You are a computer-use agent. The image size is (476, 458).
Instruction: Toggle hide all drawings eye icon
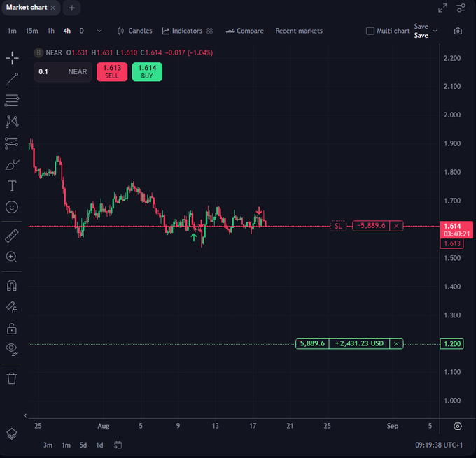tap(12, 349)
